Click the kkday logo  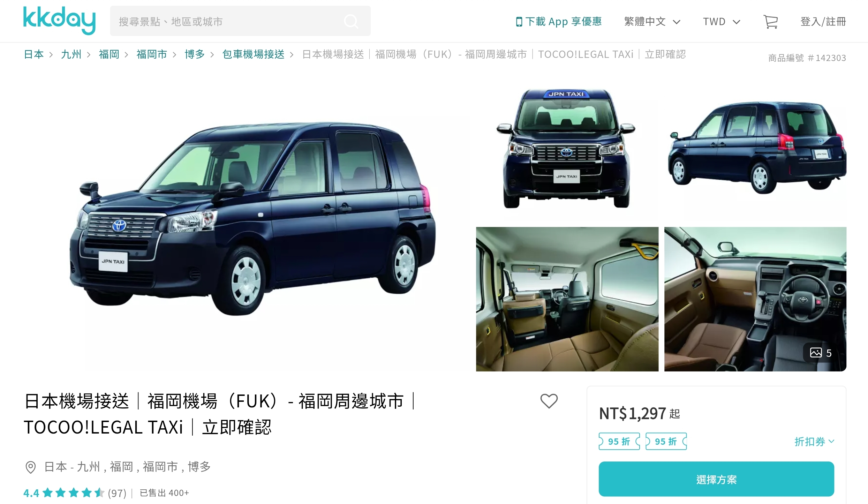[x=59, y=21]
